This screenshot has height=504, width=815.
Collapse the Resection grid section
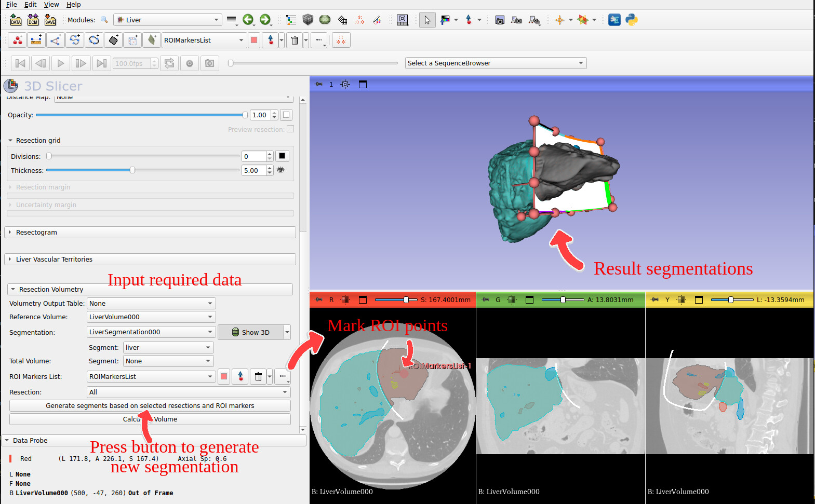(x=34, y=140)
